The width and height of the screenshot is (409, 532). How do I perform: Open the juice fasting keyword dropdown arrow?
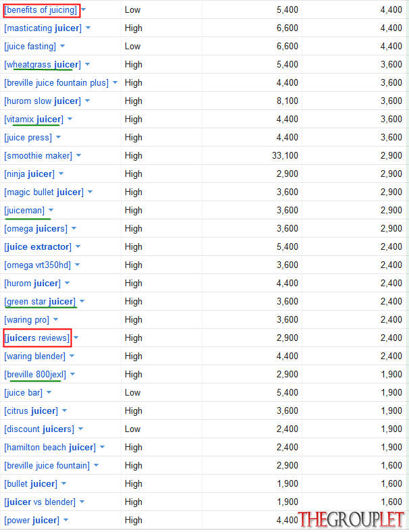click(62, 46)
